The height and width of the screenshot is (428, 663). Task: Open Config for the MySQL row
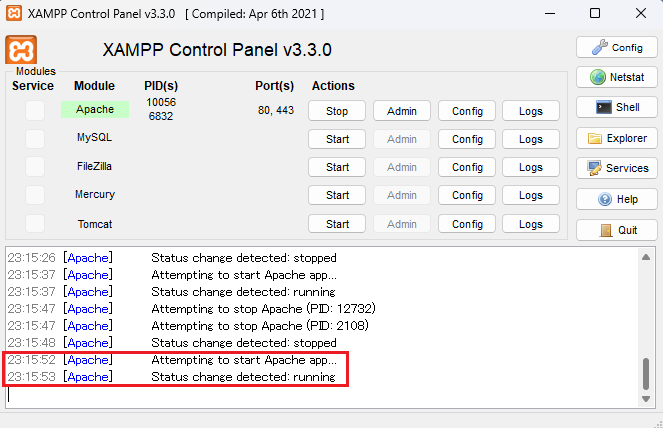tap(467, 139)
